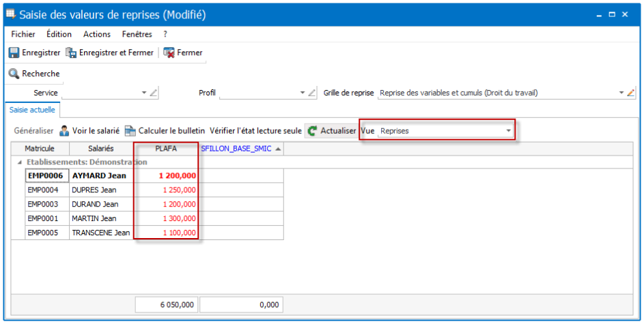Image resolution: width=644 pixels, height=324 pixels.
Task: Click the Service field edit pencil icon
Action: 153,93
